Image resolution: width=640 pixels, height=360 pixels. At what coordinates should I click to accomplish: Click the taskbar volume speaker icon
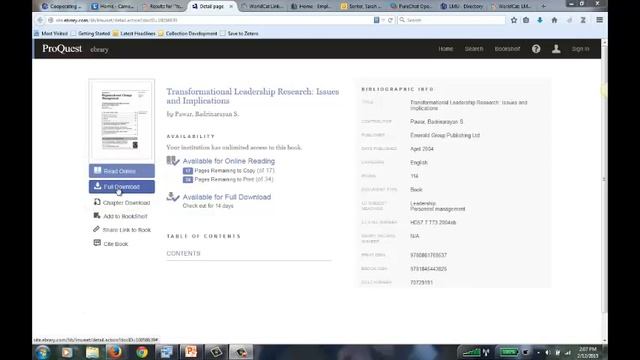548,352
